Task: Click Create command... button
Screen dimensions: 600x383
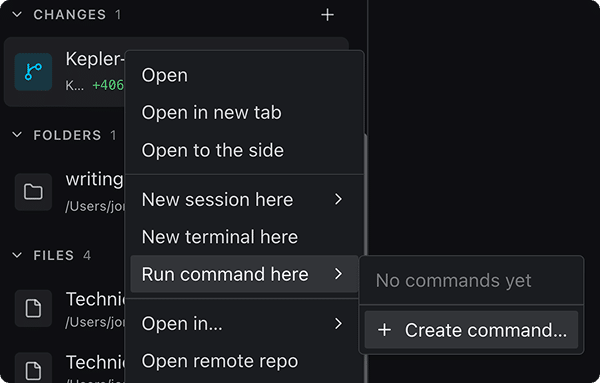Action: coord(471,330)
